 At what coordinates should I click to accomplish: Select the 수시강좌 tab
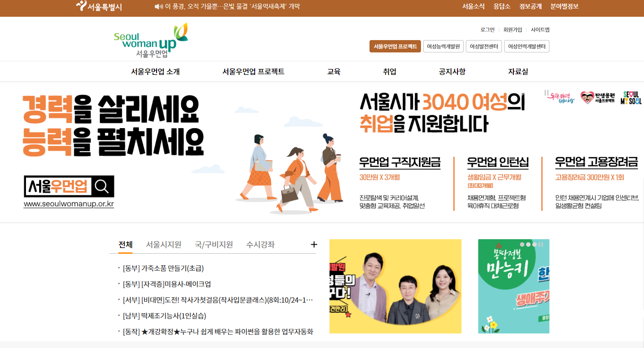(x=261, y=244)
